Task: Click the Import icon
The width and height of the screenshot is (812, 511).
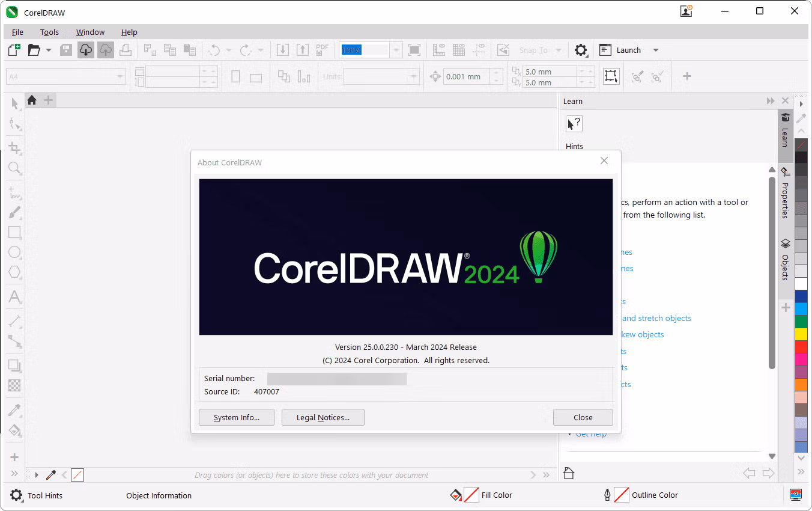Action: (283, 50)
